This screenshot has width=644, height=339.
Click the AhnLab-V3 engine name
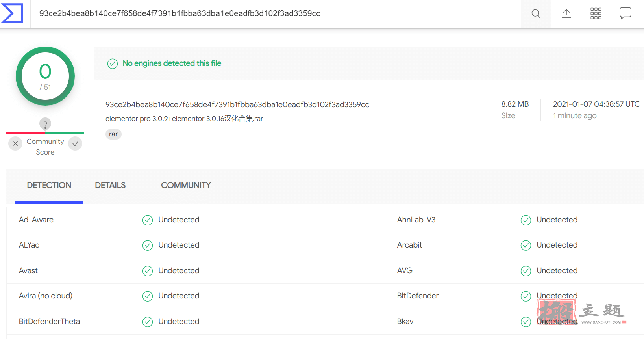[x=416, y=220]
